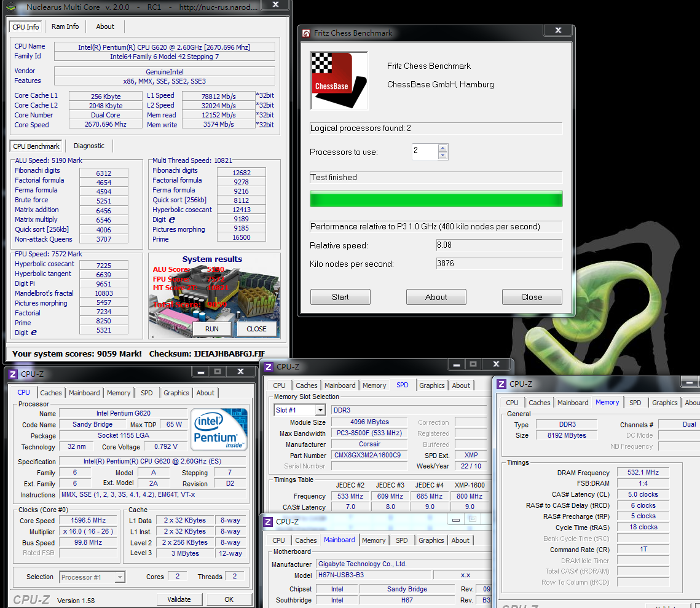This screenshot has width=700, height=608.
Task: Click the Intel Pentium inside logo
Action: pyautogui.click(x=219, y=429)
